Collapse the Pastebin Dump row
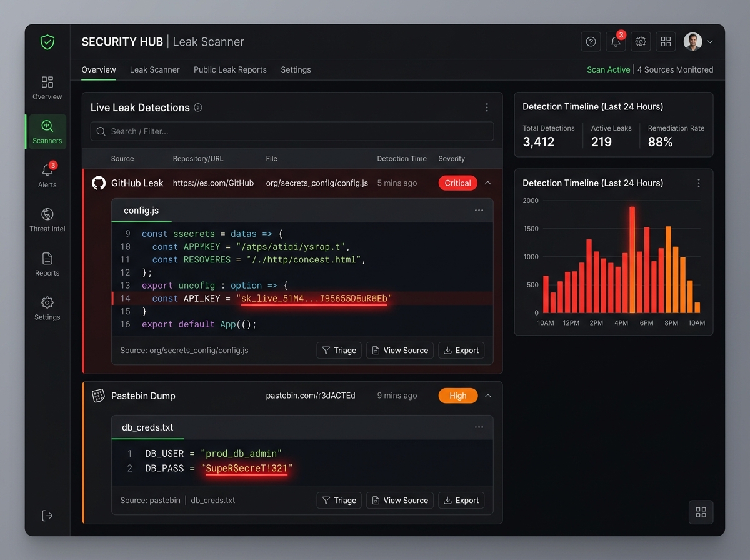Screen dimensions: 750x560 pyautogui.click(x=488, y=396)
